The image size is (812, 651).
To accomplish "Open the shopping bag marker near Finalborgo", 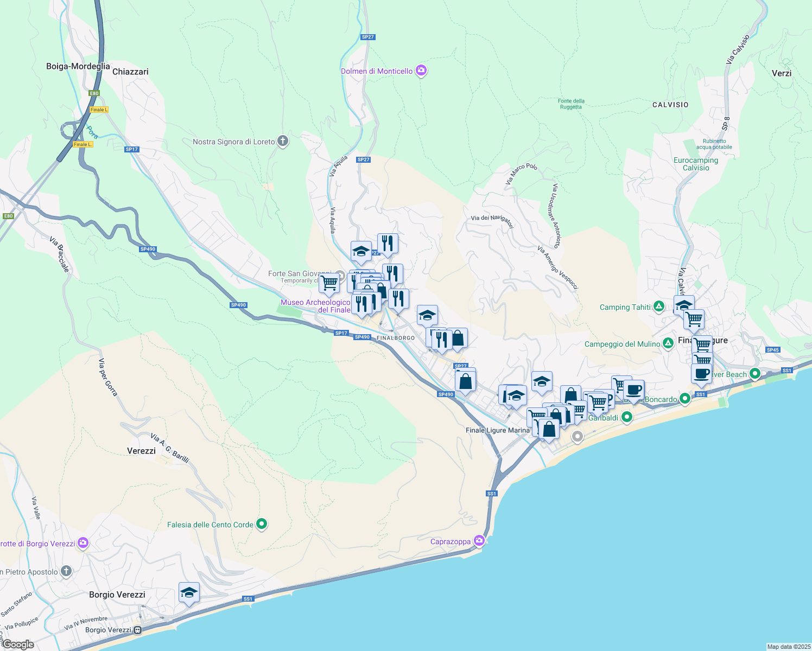I will pyautogui.click(x=457, y=339).
